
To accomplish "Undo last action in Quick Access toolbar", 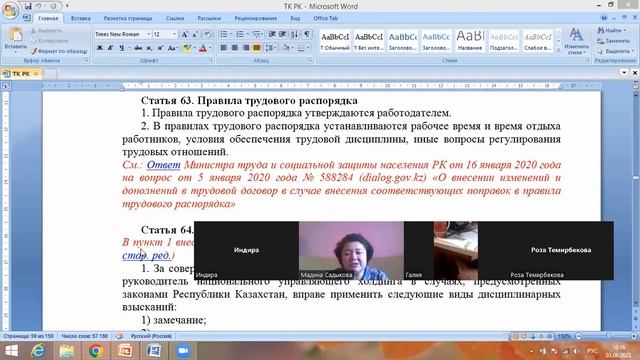I will pyautogui.click(x=39, y=6).
